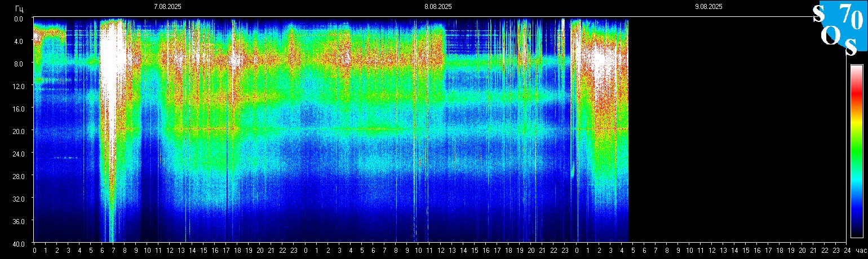This screenshot has width=868, height=259.
Task: Click the color intensity scale bar
Action: 856,151
